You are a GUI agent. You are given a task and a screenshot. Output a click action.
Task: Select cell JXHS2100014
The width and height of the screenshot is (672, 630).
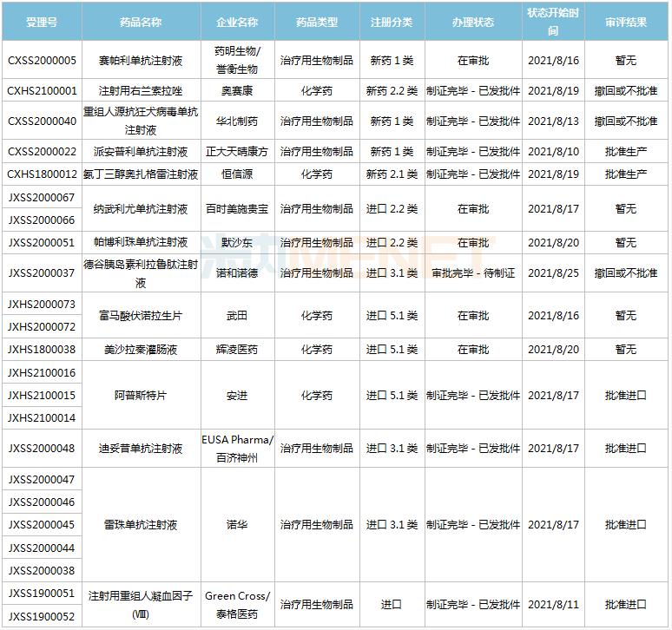coord(42,417)
